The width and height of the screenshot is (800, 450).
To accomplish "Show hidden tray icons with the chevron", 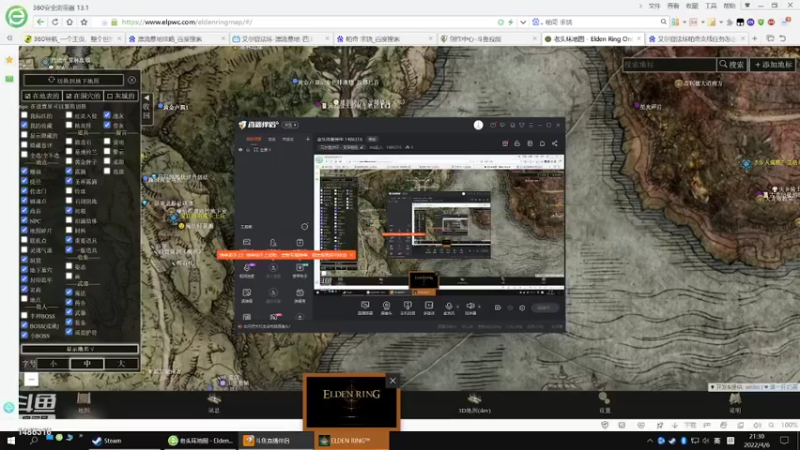I will tap(649, 441).
